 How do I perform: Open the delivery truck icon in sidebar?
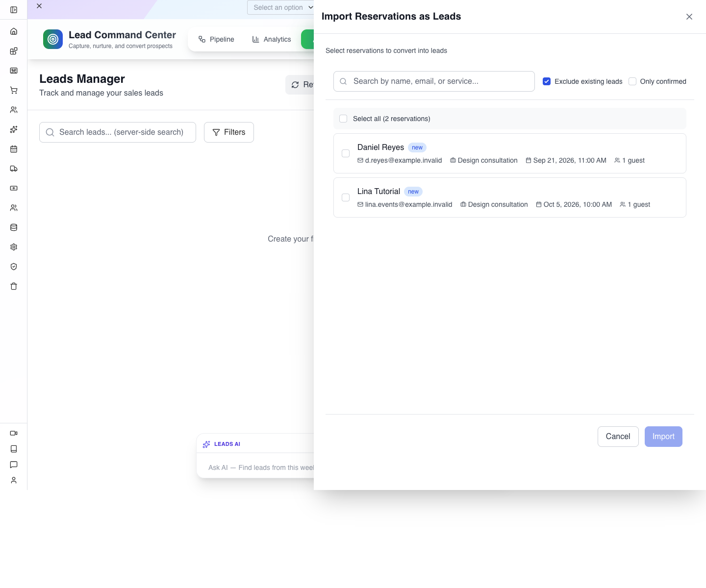click(x=14, y=169)
